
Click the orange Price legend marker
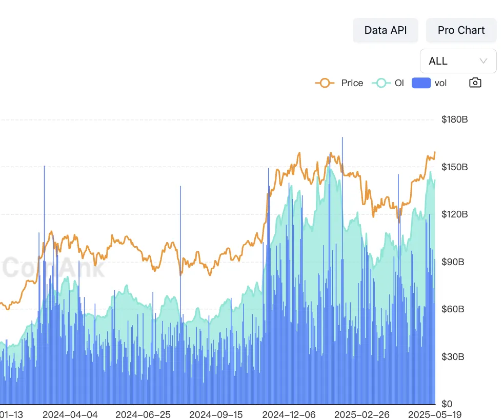coord(325,83)
